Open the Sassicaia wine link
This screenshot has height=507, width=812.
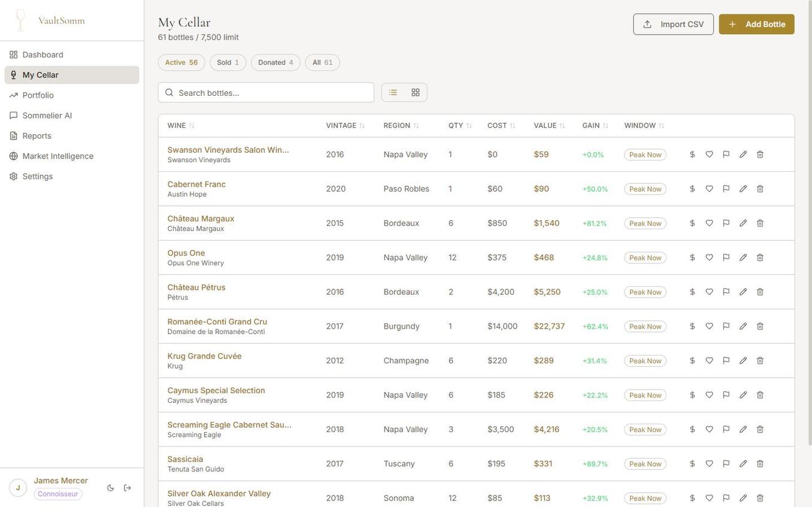tap(186, 460)
